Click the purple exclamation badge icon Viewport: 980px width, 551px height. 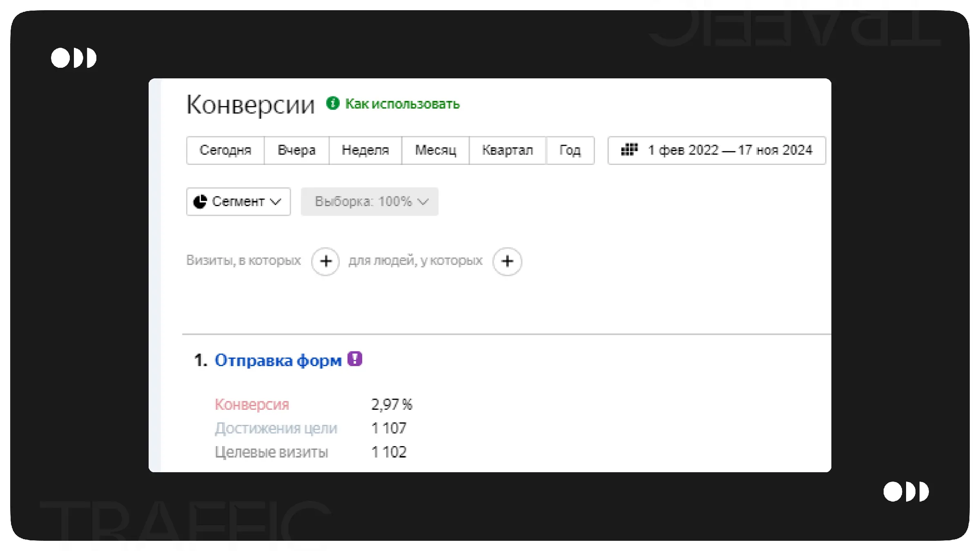click(355, 359)
